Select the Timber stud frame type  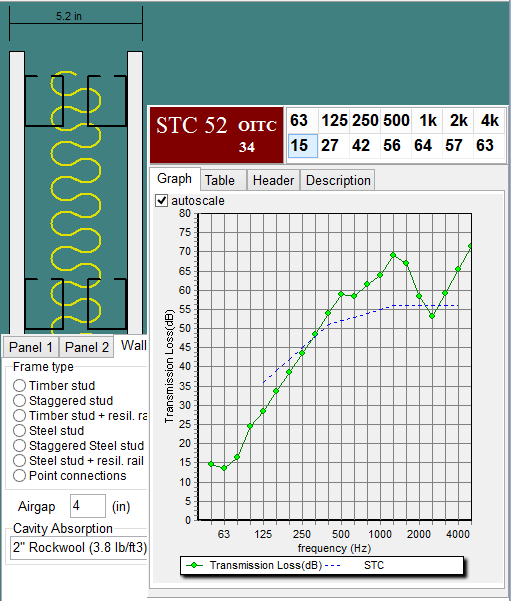(19, 385)
